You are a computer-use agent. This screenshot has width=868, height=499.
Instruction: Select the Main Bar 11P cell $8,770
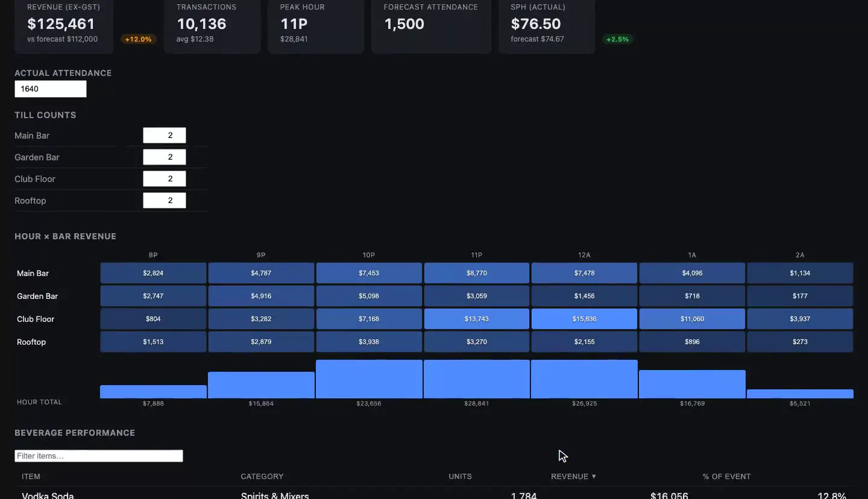pos(476,273)
